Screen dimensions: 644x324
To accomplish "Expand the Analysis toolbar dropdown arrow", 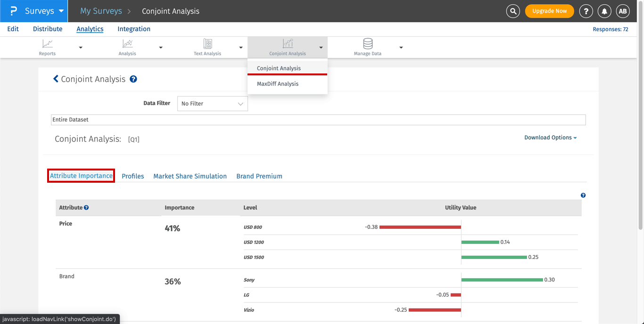I will point(161,48).
